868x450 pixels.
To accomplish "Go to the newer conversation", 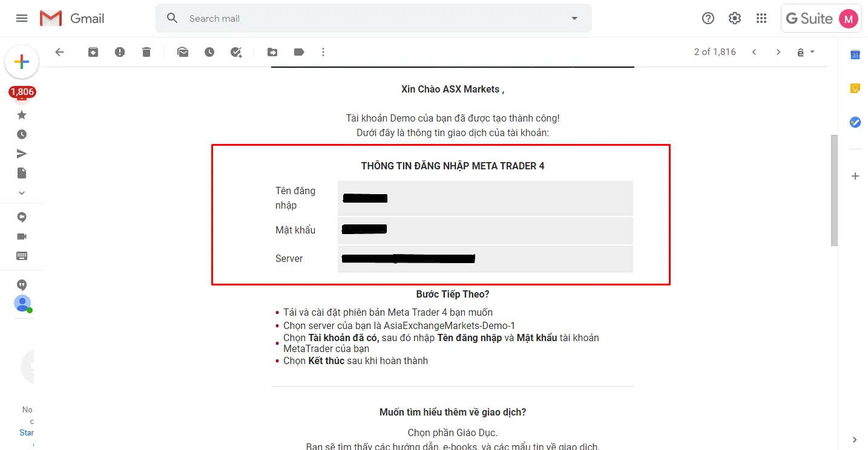I will pyautogui.click(x=754, y=52).
